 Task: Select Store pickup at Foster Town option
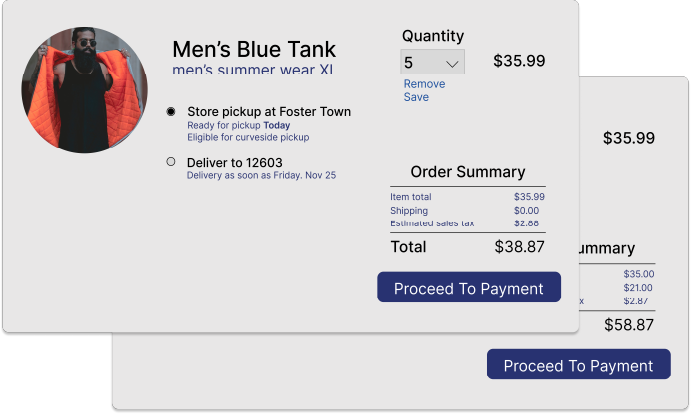pos(171,112)
